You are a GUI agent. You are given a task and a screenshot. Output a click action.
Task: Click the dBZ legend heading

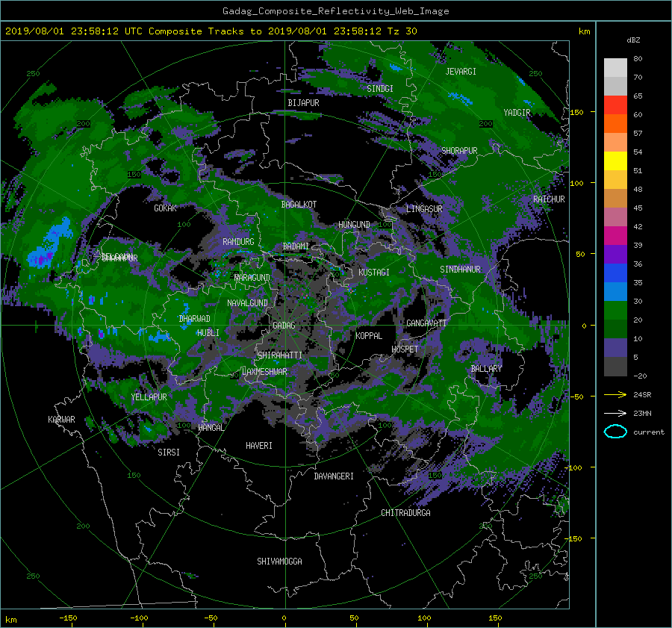pos(633,40)
